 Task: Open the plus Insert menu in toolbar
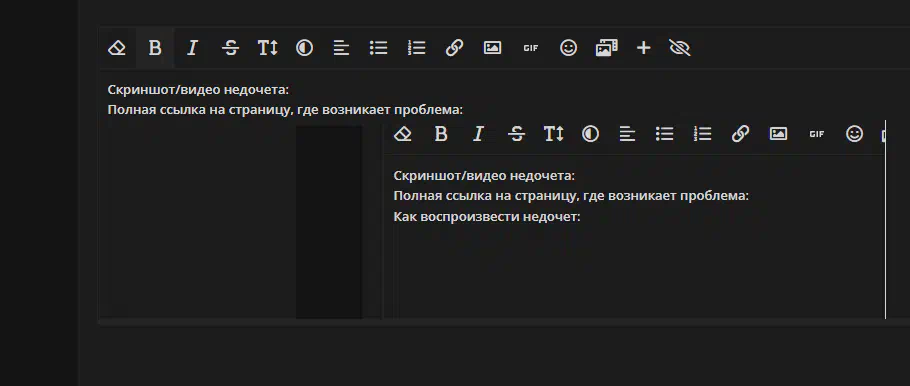[x=644, y=48]
